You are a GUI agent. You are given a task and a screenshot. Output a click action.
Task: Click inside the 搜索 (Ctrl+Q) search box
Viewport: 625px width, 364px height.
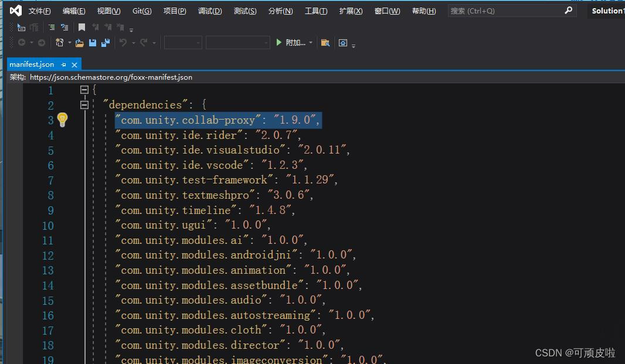point(504,10)
